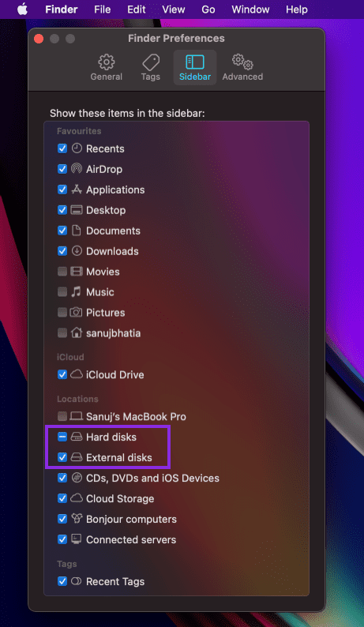The width and height of the screenshot is (364, 627).
Task: Uncheck the Recents checkbox
Action: point(62,148)
